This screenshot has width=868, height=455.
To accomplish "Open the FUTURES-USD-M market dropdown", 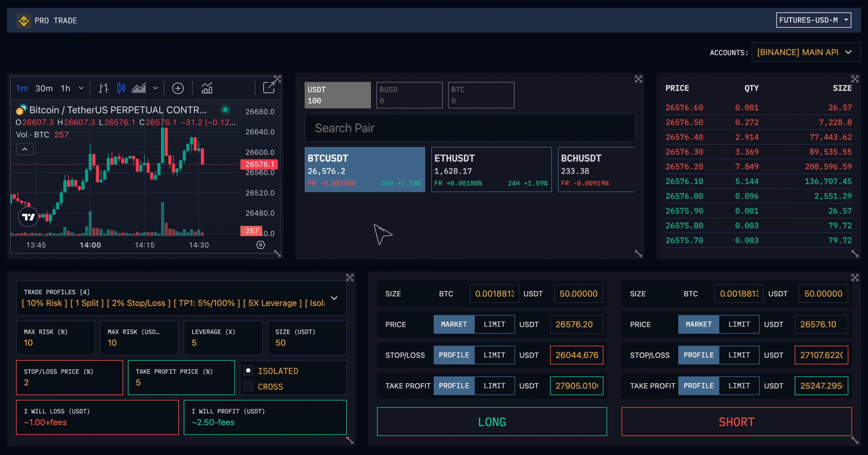I will 813,20.
